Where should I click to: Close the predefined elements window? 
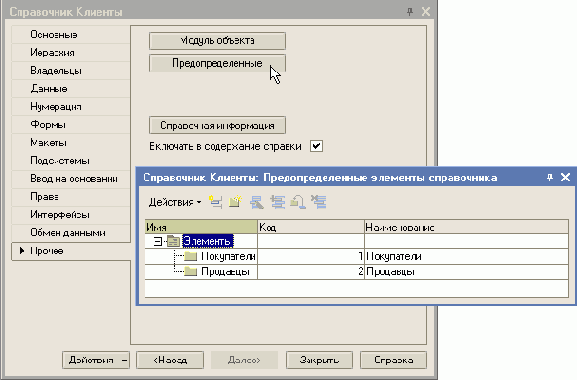tap(566, 177)
